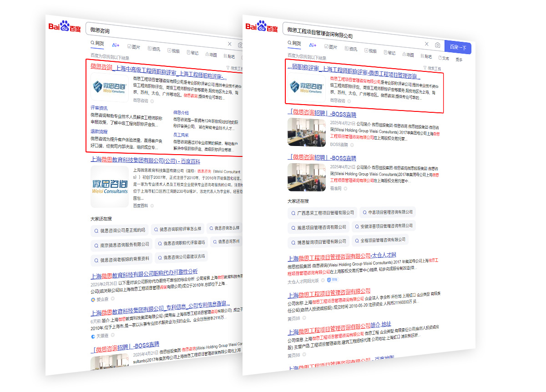The image size is (546, 392).
Task: Focus the right search field with 微思工程项目管理咨询有限公司
Action: (350, 34)
